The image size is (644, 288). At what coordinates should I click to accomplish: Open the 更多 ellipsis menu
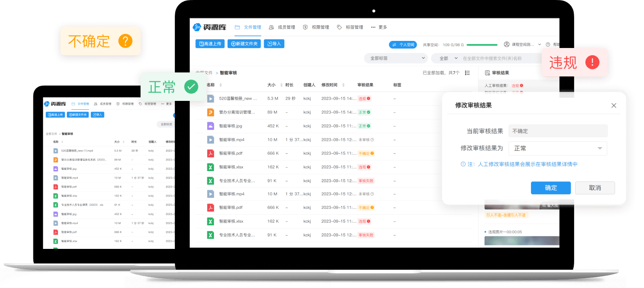click(379, 27)
